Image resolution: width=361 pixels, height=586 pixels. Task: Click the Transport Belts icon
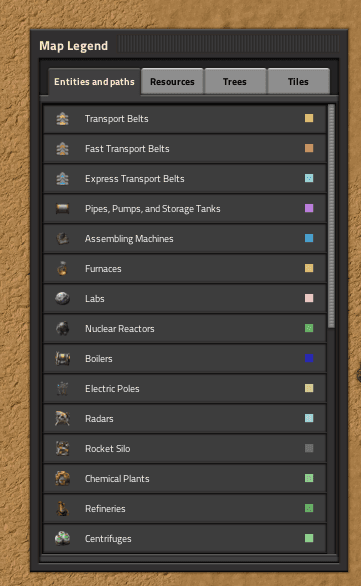coord(62,119)
